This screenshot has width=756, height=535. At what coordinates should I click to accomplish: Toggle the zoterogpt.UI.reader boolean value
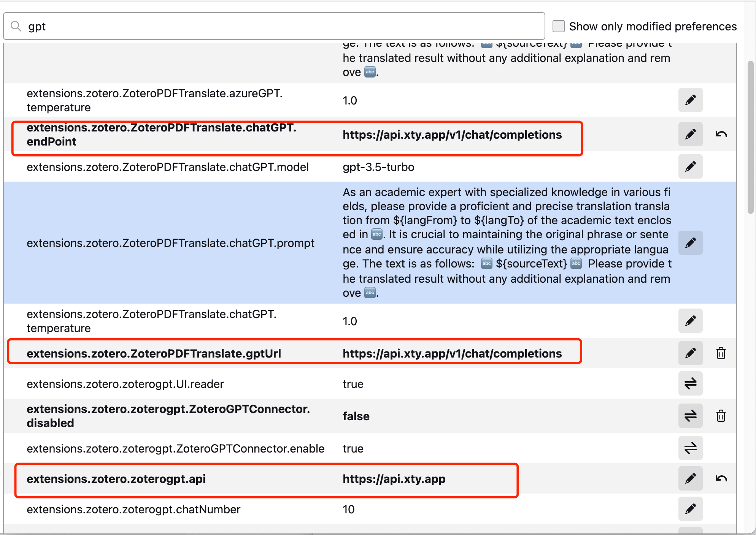[x=690, y=384]
